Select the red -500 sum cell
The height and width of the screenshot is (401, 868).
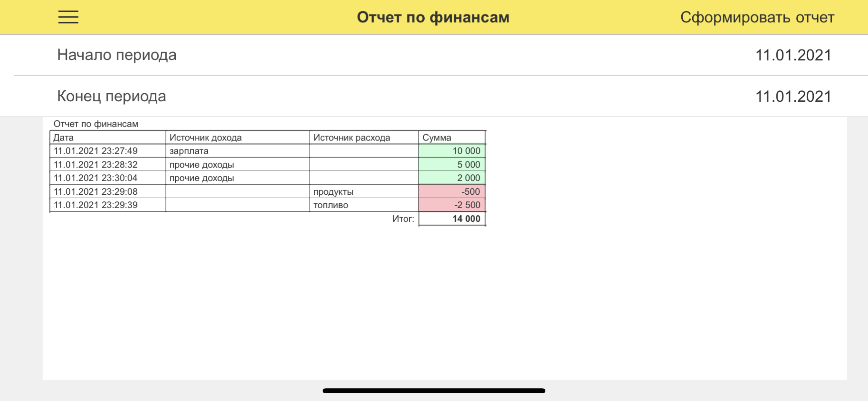pos(452,191)
